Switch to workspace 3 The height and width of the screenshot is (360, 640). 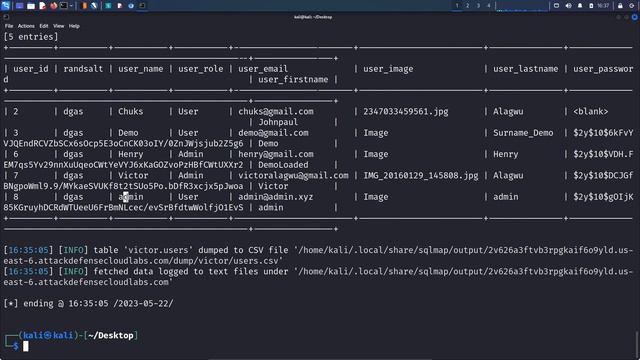[478, 6]
